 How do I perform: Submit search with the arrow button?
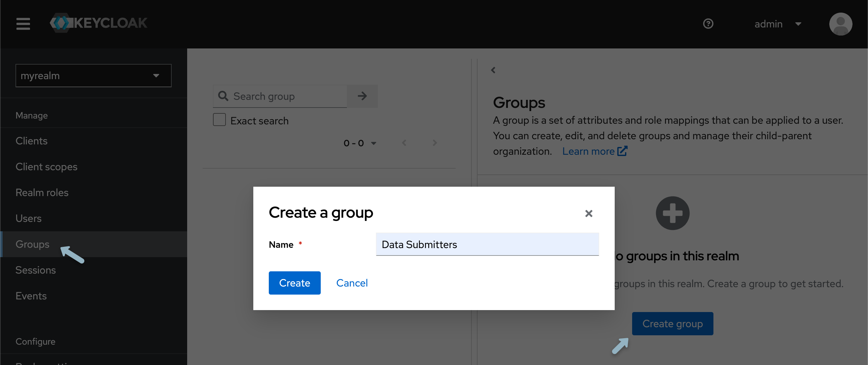(x=362, y=96)
